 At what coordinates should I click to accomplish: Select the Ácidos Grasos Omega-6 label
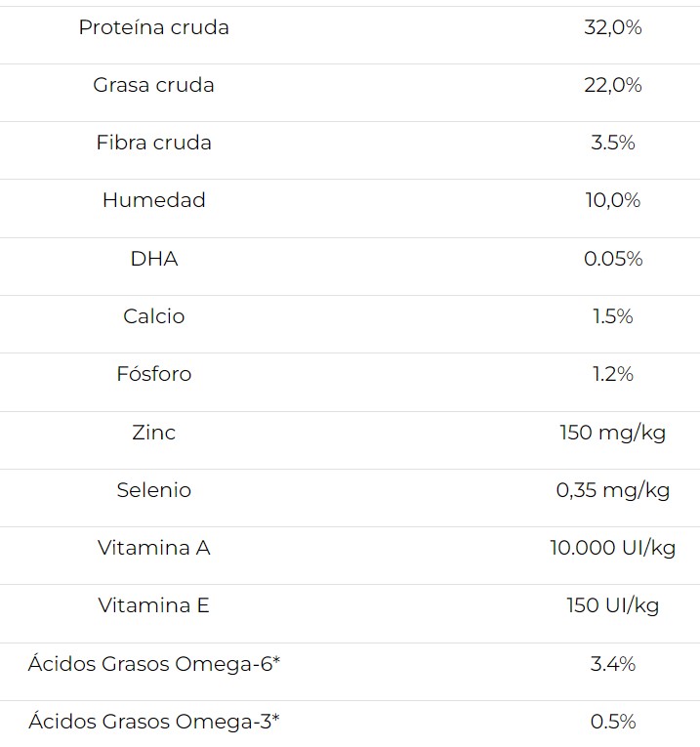click(x=153, y=664)
